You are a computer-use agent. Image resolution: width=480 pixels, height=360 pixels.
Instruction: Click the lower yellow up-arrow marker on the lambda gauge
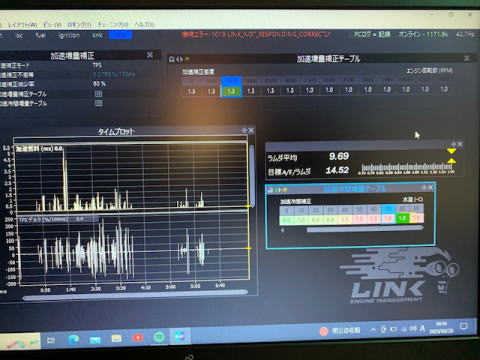[x=451, y=161]
